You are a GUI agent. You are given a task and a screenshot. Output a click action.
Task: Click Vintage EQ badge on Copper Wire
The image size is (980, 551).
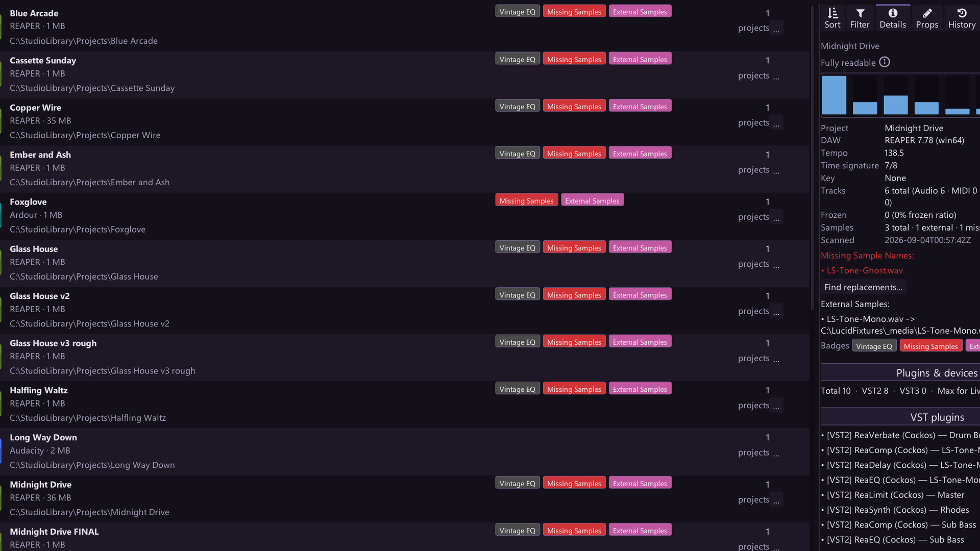click(517, 106)
